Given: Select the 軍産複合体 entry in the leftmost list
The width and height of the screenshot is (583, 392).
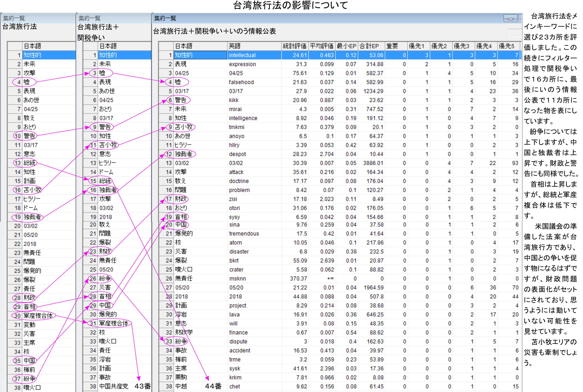Looking at the screenshot, I should click(38, 316).
